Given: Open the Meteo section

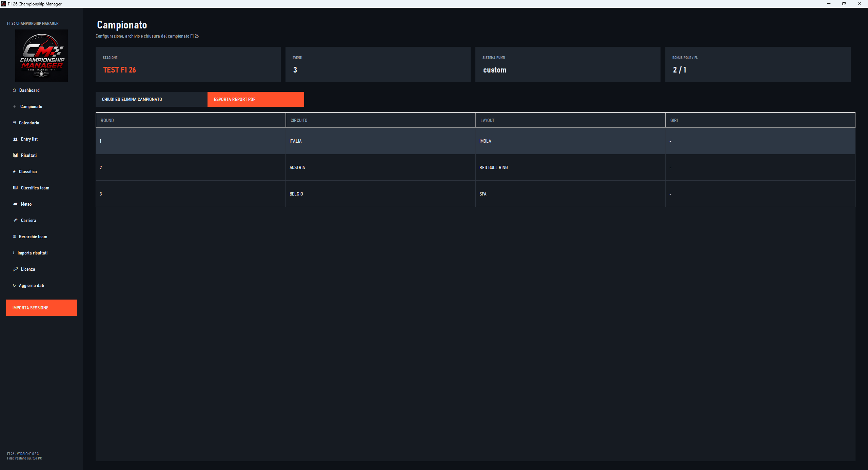Looking at the screenshot, I should coord(26,204).
